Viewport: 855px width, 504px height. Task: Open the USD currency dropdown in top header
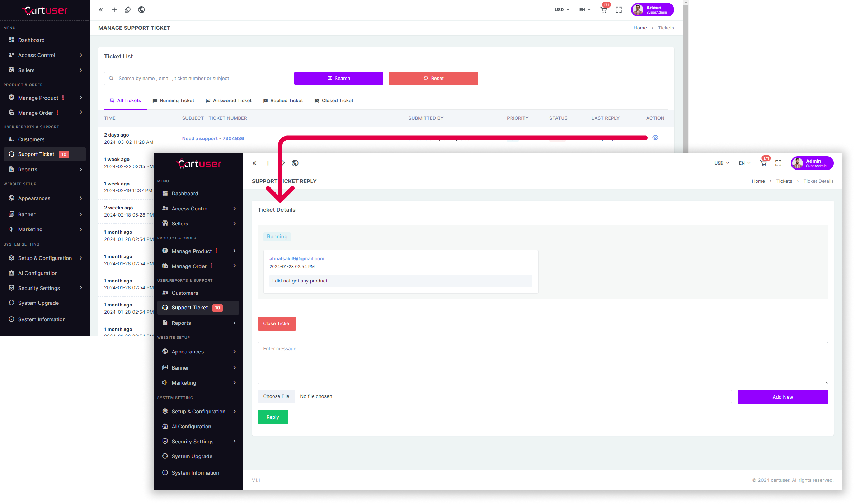pyautogui.click(x=562, y=10)
